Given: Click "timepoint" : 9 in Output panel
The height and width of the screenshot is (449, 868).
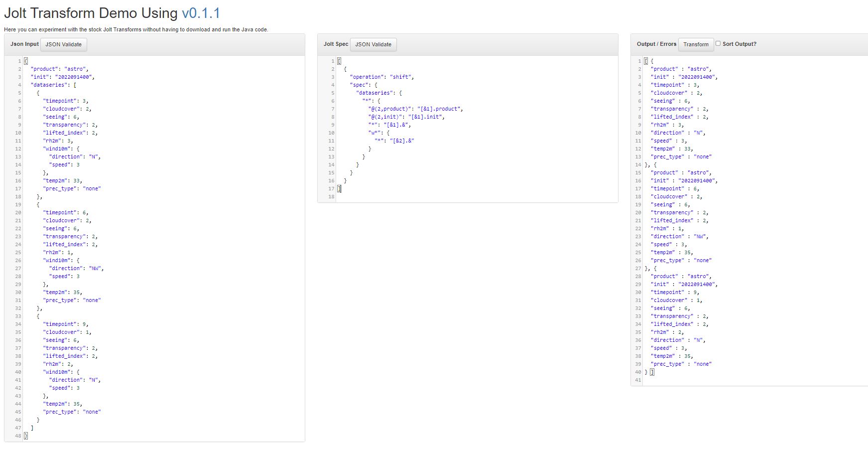Looking at the screenshot, I should (675, 292).
